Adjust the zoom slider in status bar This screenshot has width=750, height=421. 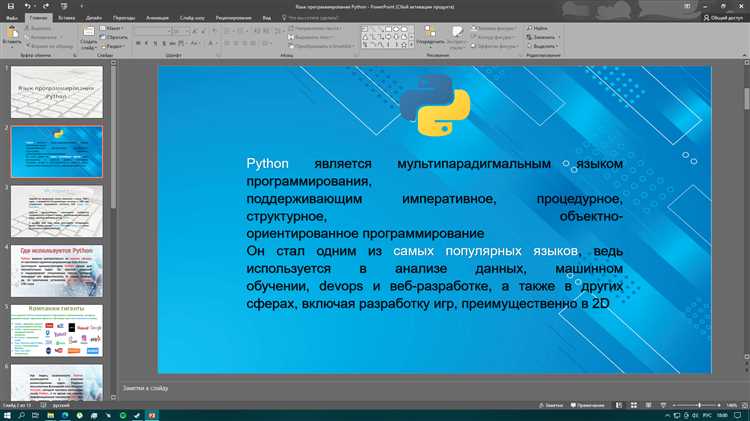tap(697, 405)
